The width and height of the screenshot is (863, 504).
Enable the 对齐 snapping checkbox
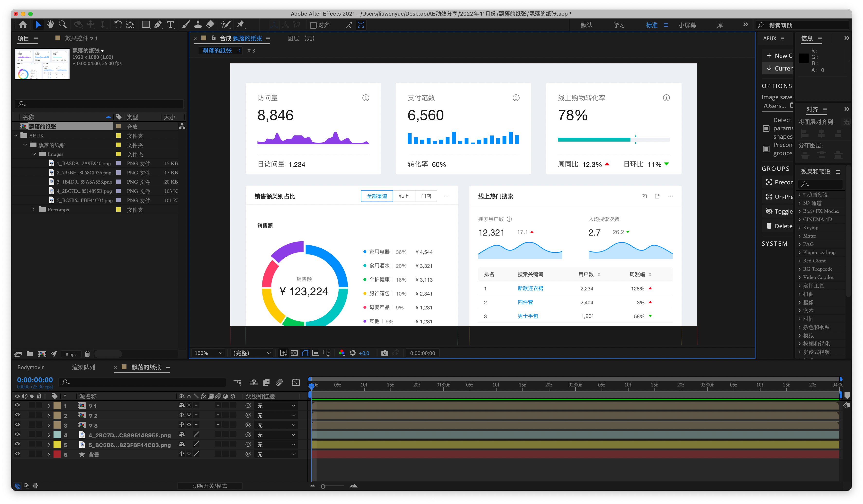[x=313, y=25]
